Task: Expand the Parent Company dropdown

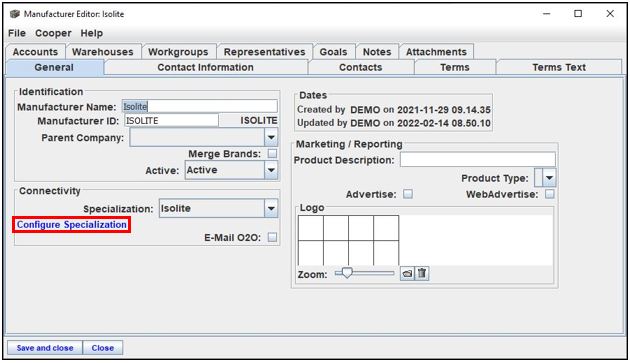Action: pyautogui.click(x=271, y=137)
